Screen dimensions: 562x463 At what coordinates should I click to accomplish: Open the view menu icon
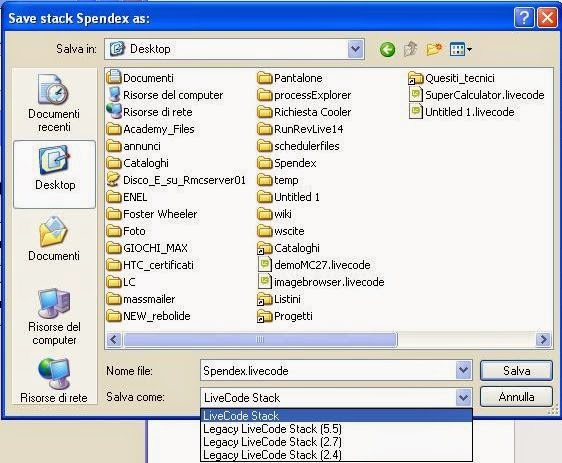(461, 49)
